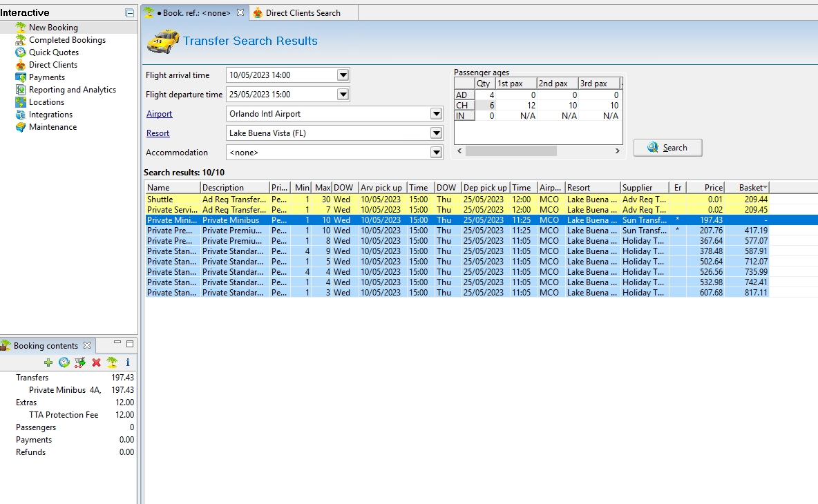Expand the Resort dropdown list

[436, 133]
